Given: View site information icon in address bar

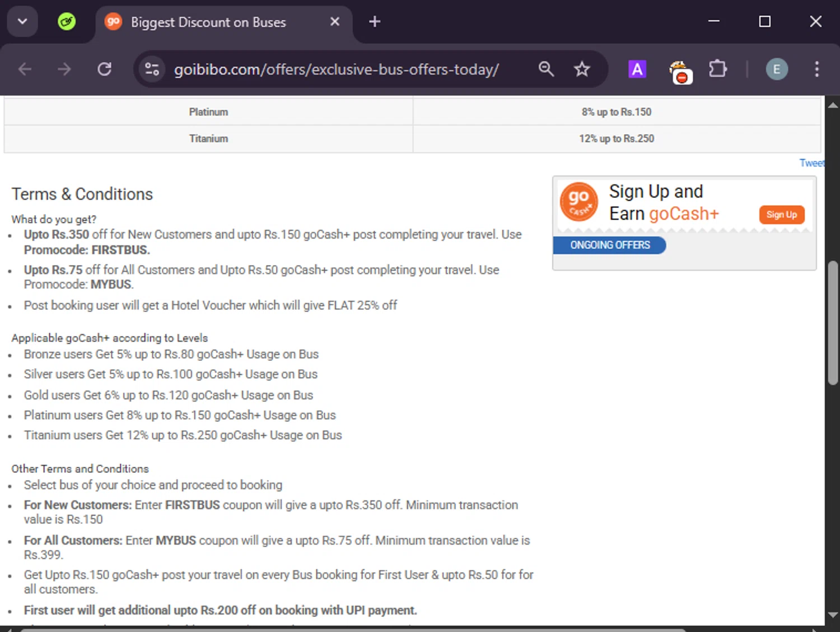Looking at the screenshot, I should click(x=152, y=69).
